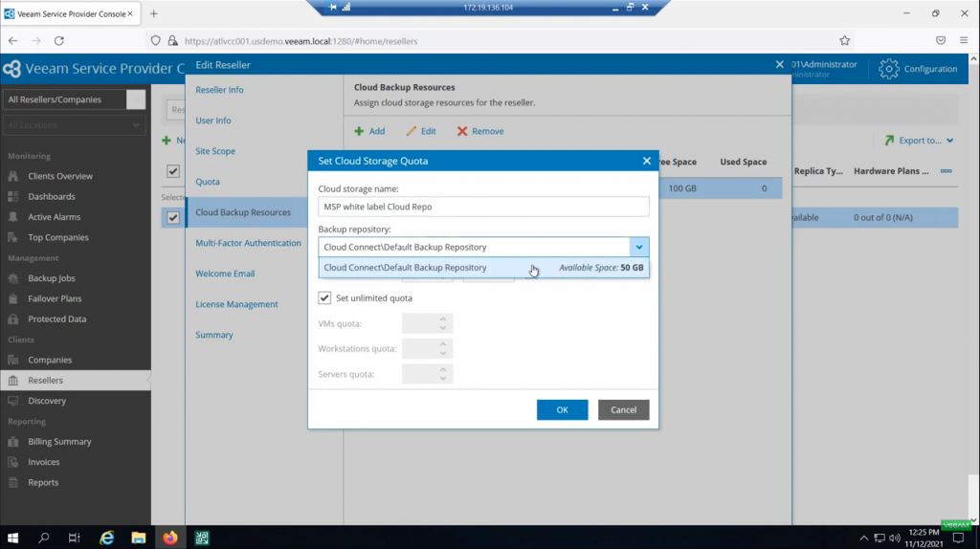Open the Reseller Info step
Viewport: 980px width, 549px height.
coord(219,90)
